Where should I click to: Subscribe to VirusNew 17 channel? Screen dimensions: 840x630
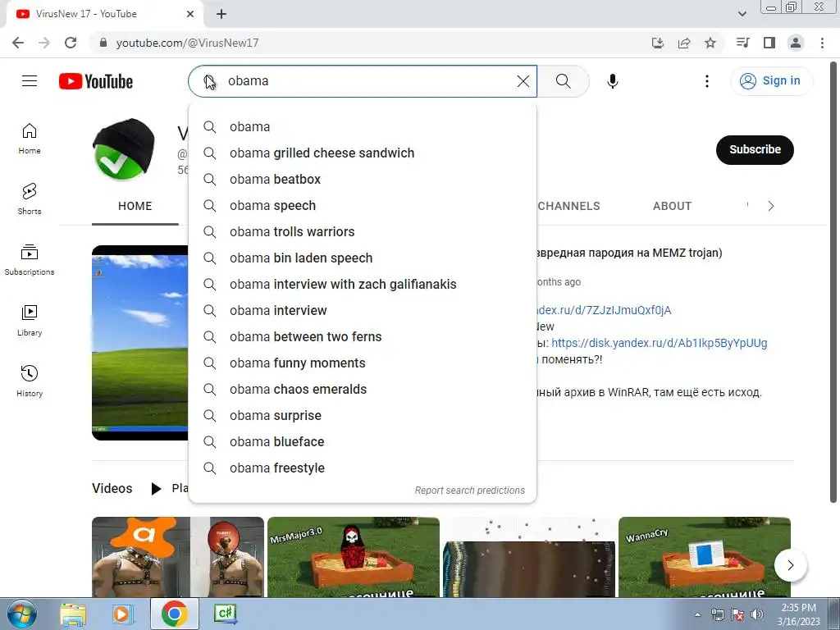755,149
